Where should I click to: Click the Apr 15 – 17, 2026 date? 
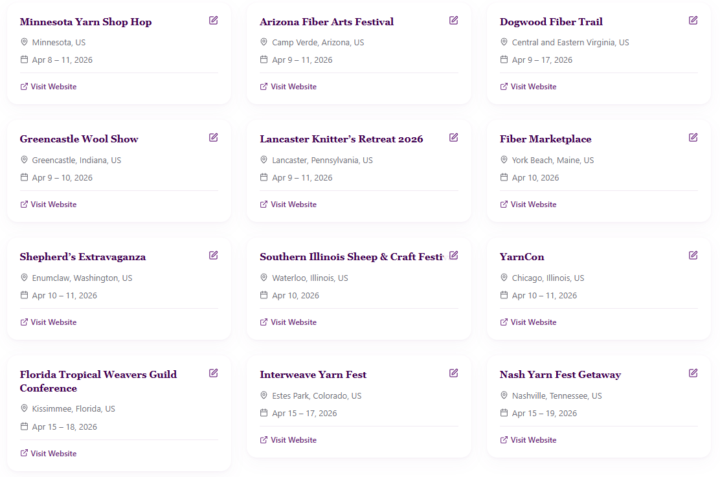[304, 413]
